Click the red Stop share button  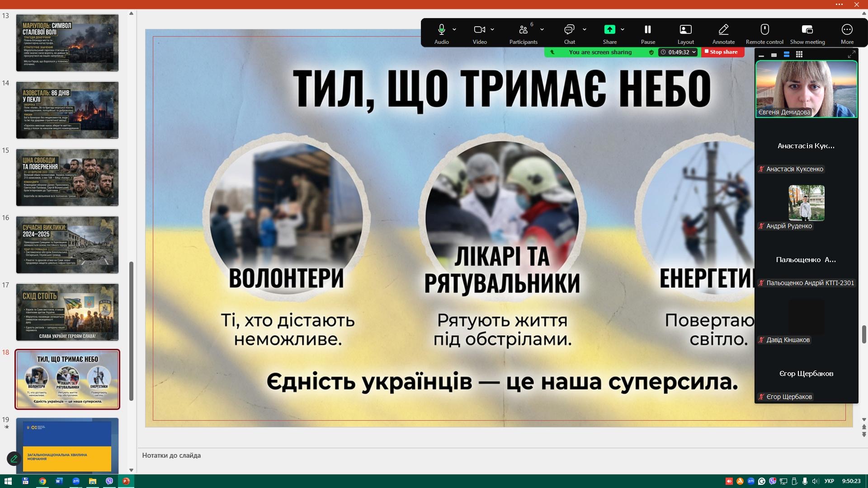coord(722,52)
